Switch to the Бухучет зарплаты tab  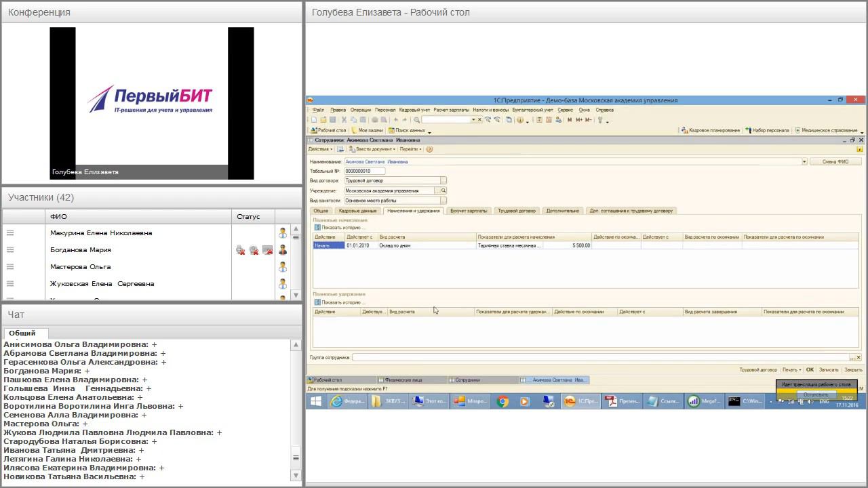coord(469,211)
